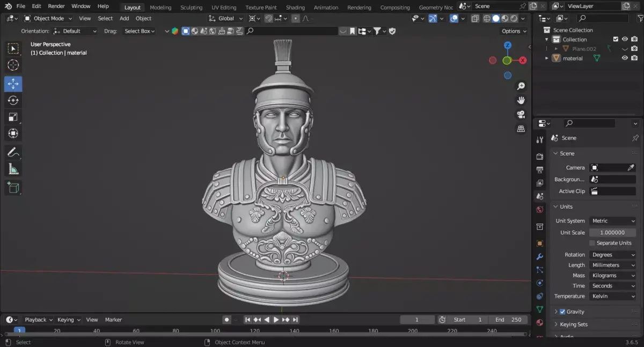This screenshot has width=644, height=347.
Task: Select the 3D Cursor tool
Action: tap(13, 65)
